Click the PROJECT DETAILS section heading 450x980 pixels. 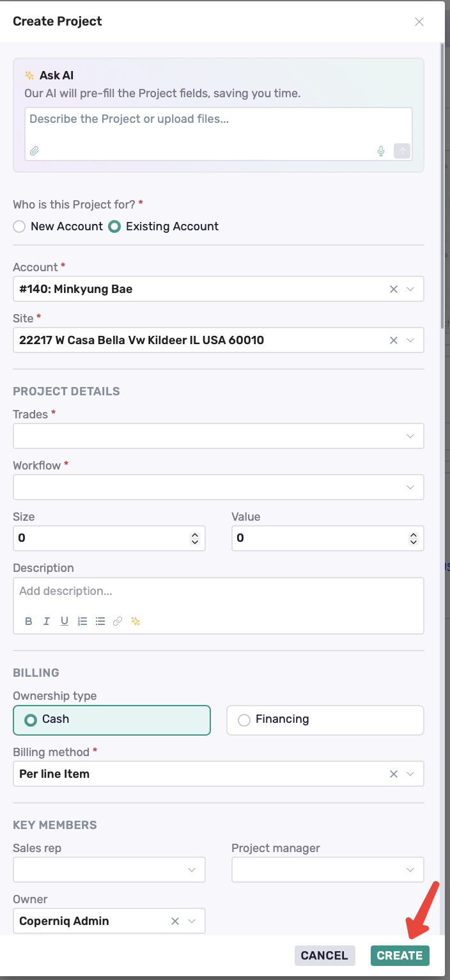66,391
